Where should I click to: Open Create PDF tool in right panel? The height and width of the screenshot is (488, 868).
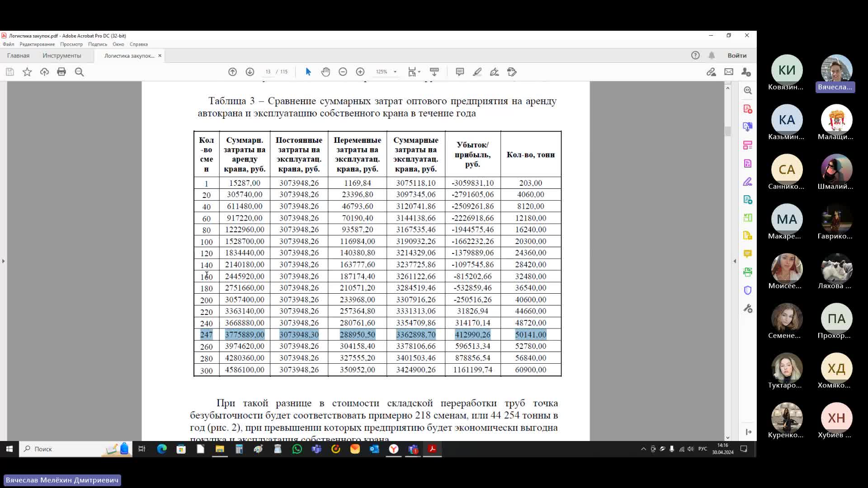[748, 109]
